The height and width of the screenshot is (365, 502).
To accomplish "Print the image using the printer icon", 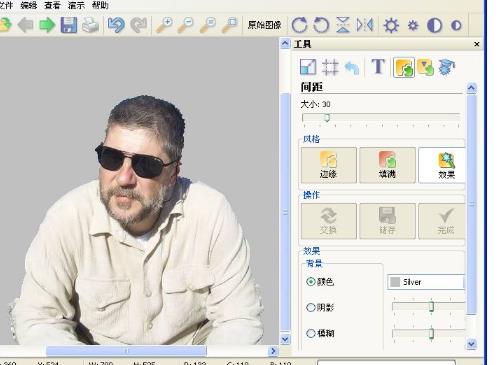I will (90, 25).
